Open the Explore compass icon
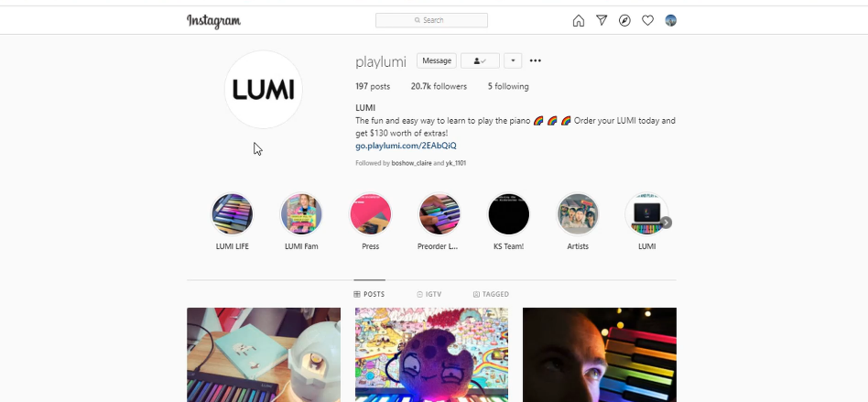 pyautogui.click(x=624, y=20)
